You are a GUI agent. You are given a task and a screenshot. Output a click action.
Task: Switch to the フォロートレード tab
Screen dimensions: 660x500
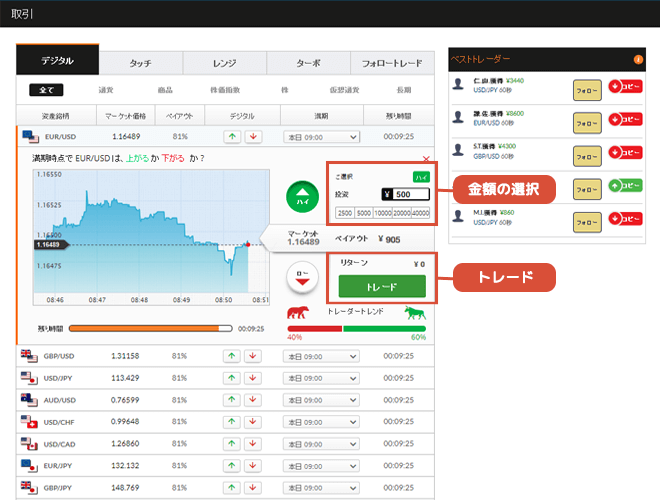point(392,63)
